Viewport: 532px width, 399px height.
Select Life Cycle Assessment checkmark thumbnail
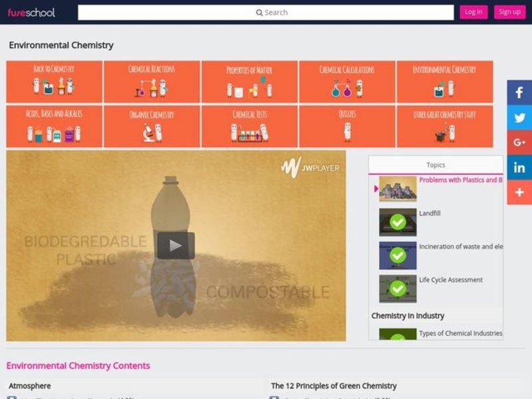398,289
